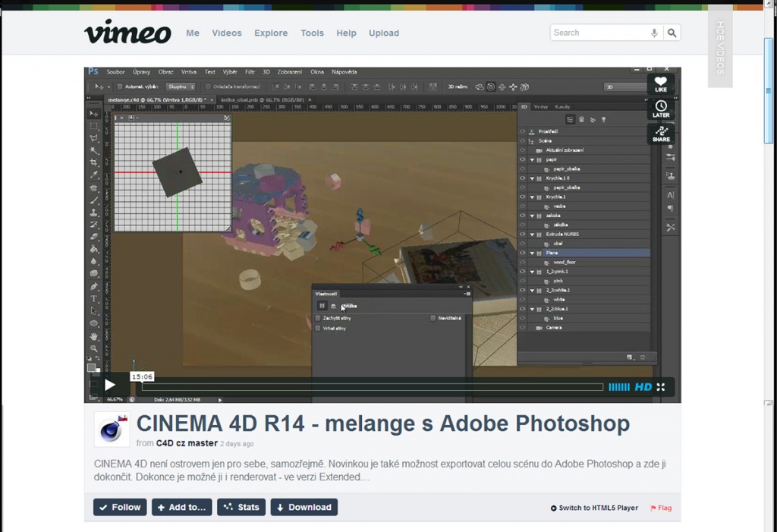Select the Magic Wand tool
This screenshot has width=777, height=532.
tap(93, 150)
